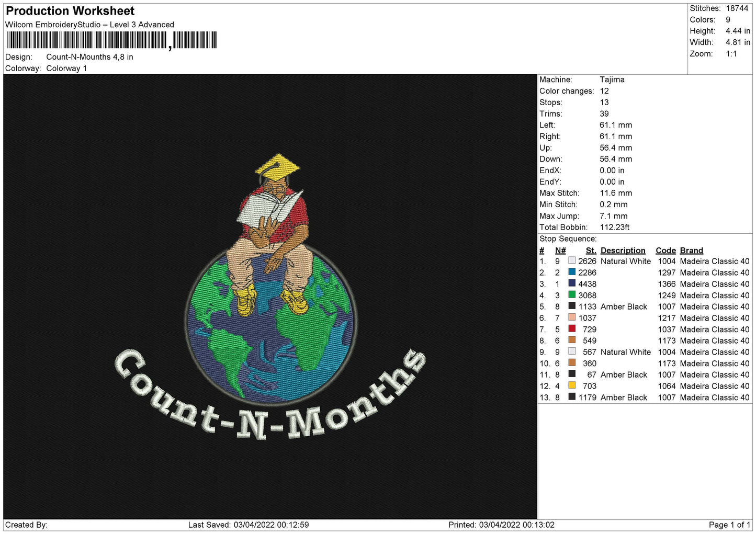756x534 pixels.
Task: Click the black swatch in stop row 5
Action: 572,306
